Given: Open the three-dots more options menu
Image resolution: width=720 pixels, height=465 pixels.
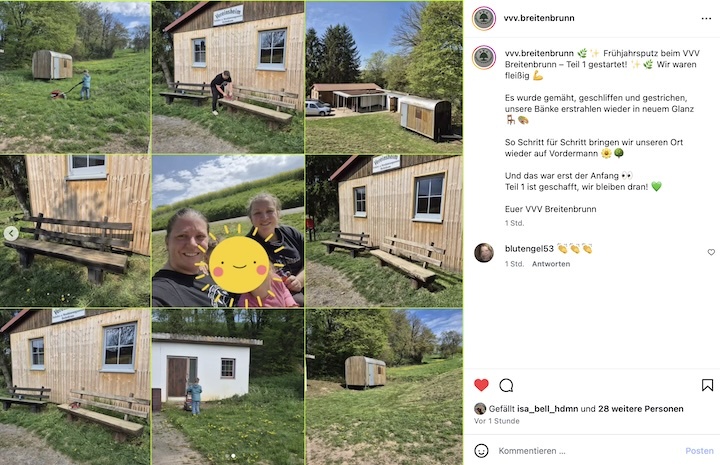Looking at the screenshot, I should click(706, 18).
